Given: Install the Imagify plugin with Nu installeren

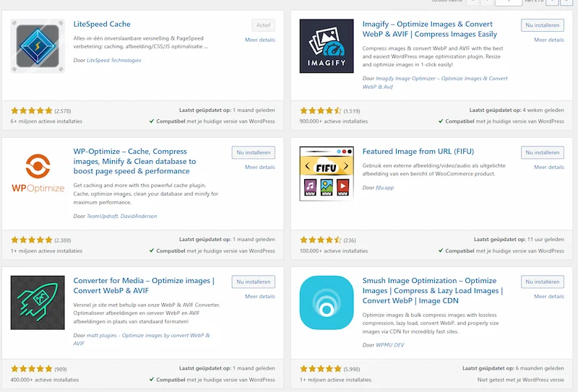Looking at the screenshot, I should (542, 25).
